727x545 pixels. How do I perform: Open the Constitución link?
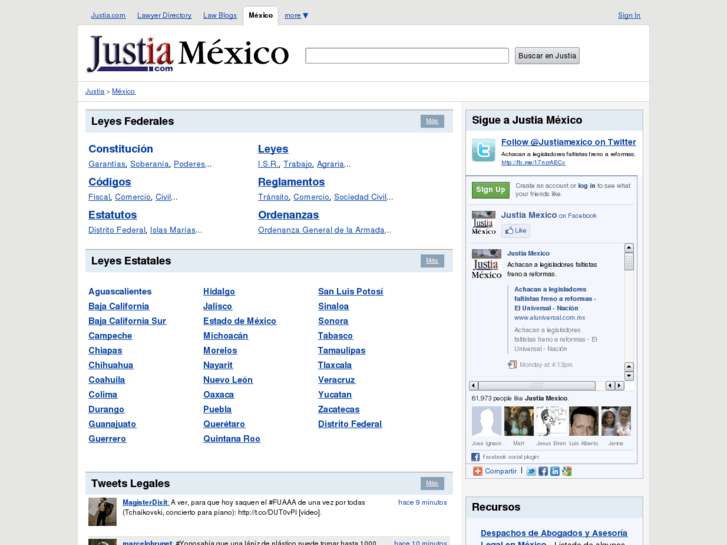point(121,149)
